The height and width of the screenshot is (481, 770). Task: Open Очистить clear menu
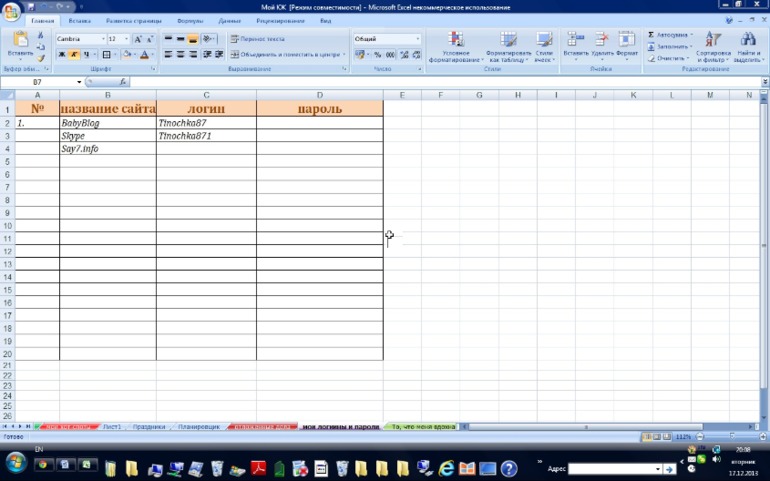(668, 58)
